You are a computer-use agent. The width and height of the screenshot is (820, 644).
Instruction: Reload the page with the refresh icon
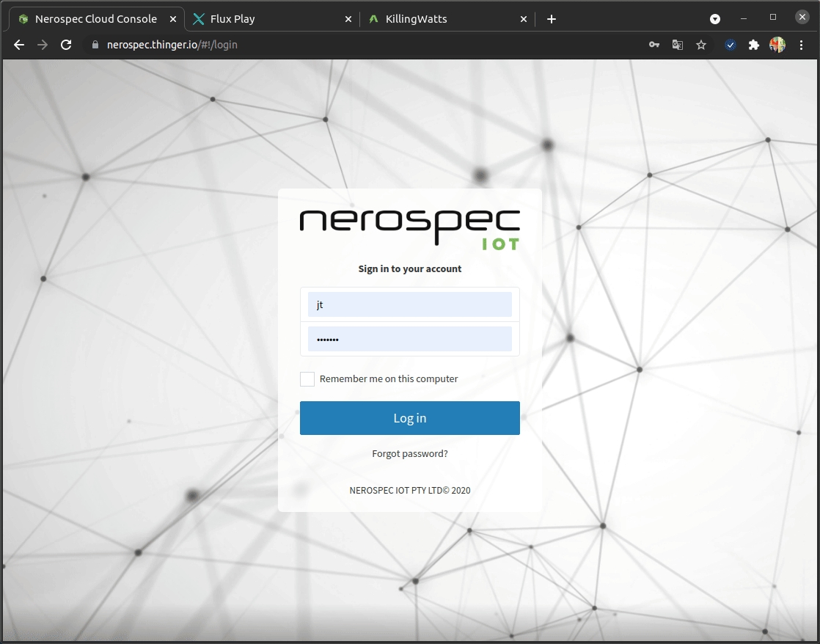pos(66,45)
